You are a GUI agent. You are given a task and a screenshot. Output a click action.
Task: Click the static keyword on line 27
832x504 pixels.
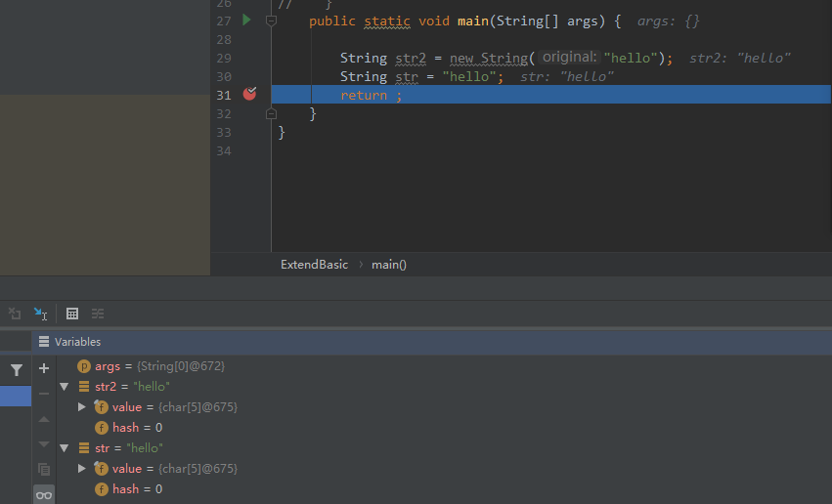click(387, 21)
